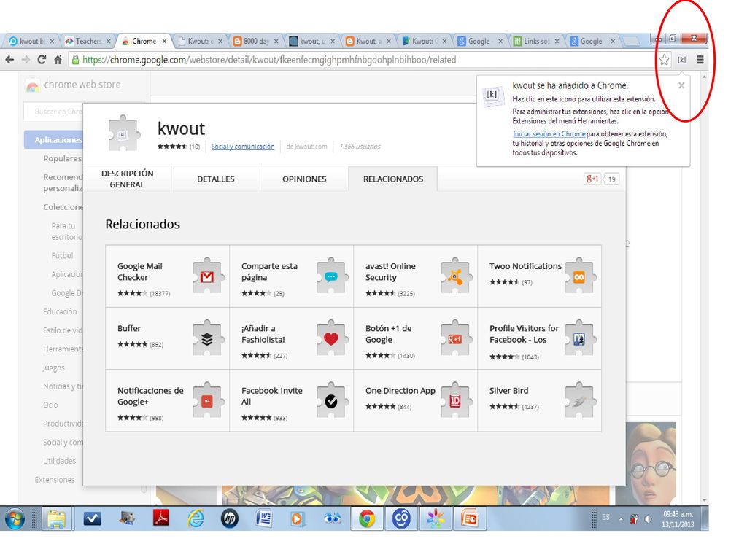
Task: Open the avast! Online Security extension icon
Action: 455,276
